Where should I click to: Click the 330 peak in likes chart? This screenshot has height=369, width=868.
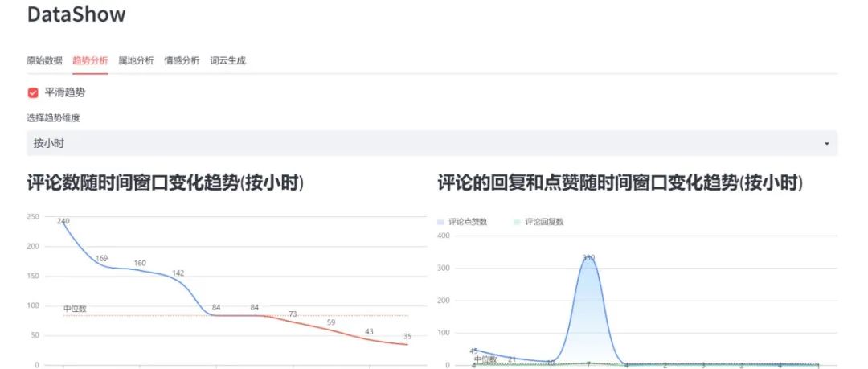588,257
